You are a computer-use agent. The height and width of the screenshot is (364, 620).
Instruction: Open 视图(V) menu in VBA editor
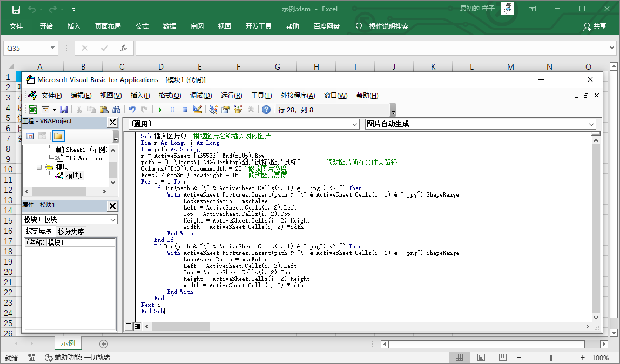[x=111, y=96]
